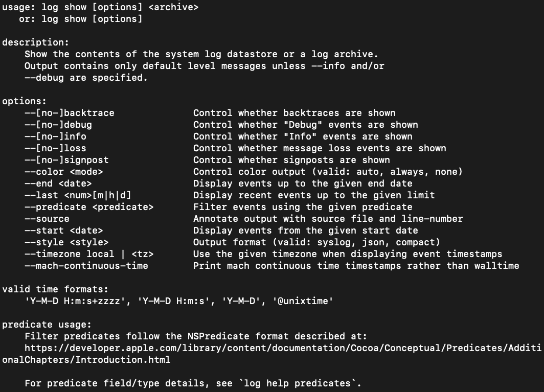Screen dimensions: 544x392
Task: Click the --end <date> option
Action: [58, 183]
